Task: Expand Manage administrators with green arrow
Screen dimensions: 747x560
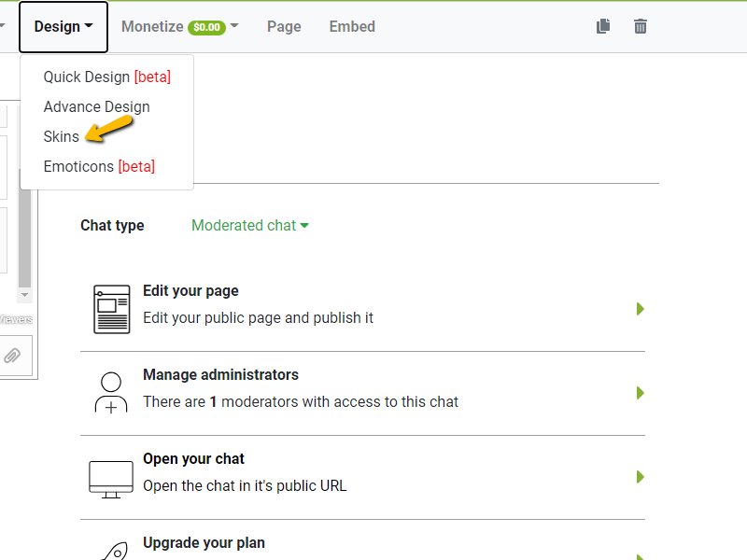Action: click(x=641, y=393)
